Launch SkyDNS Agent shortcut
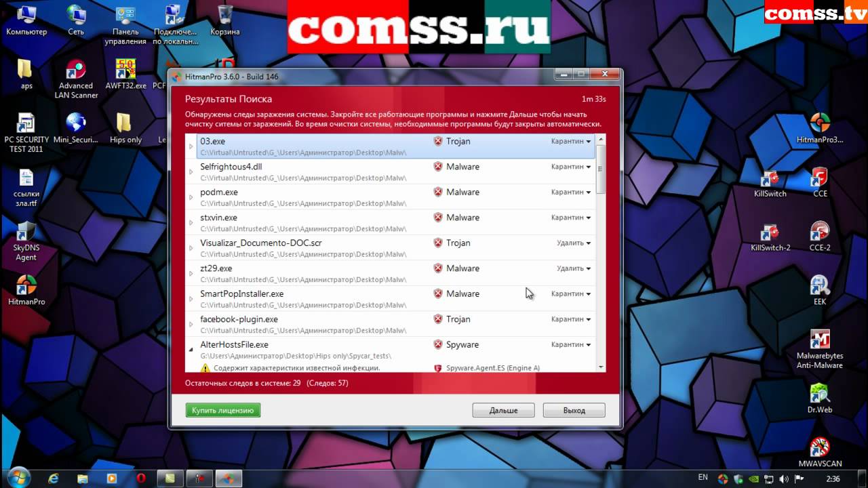The height and width of the screenshot is (488, 868). (26, 241)
